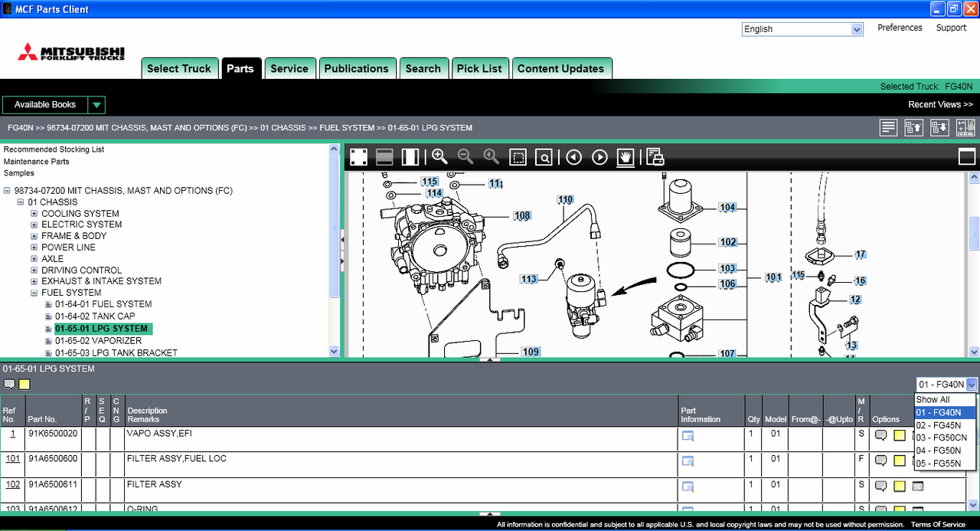Viewport: 980px width, 531px height.
Task: Click the list view icon beside breadcrumb
Action: click(x=888, y=128)
